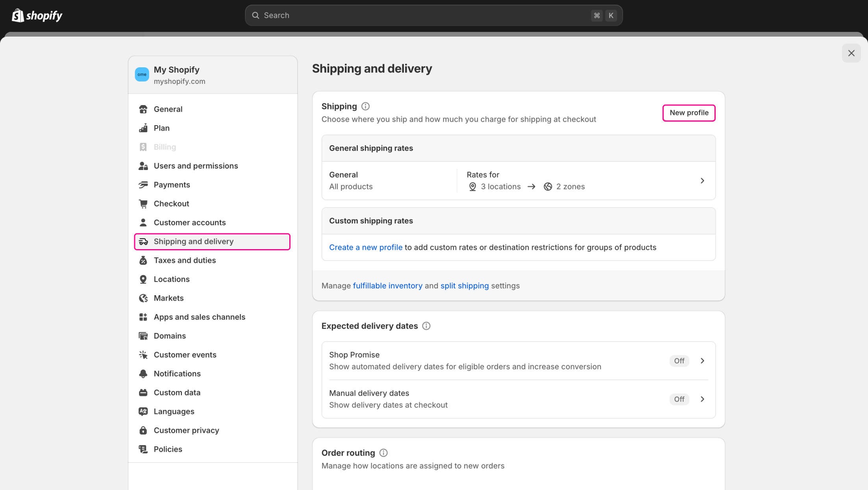Click the Markets globe icon in the sidebar
Viewport: 868px width, 490px height.
pyautogui.click(x=143, y=298)
